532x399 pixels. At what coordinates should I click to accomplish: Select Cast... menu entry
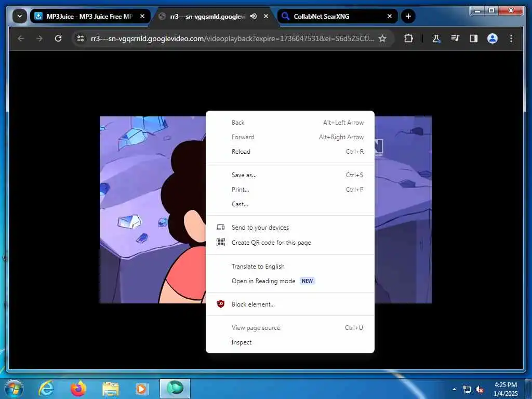290,204
